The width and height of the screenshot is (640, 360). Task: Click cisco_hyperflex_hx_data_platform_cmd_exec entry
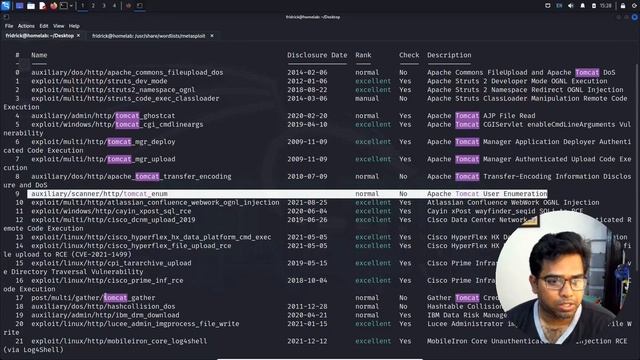tap(151, 237)
